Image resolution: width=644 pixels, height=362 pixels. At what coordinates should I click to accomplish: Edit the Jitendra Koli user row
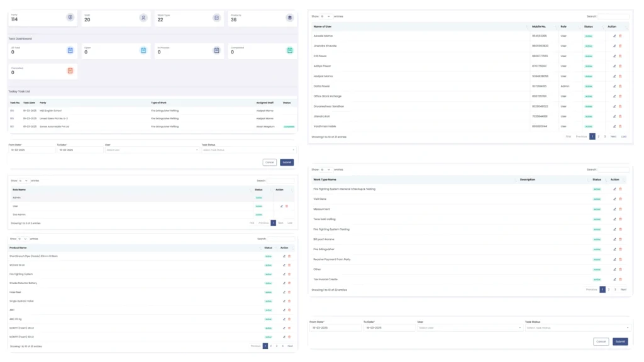(x=614, y=116)
